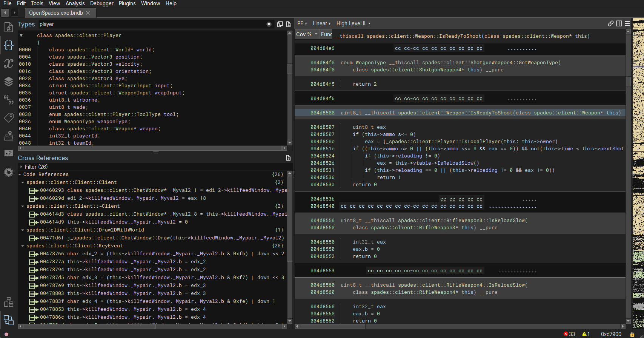The width and height of the screenshot is (644, 338).
Task: Open the Stack layers sidebar panel
Action: [x=8, y=82]
